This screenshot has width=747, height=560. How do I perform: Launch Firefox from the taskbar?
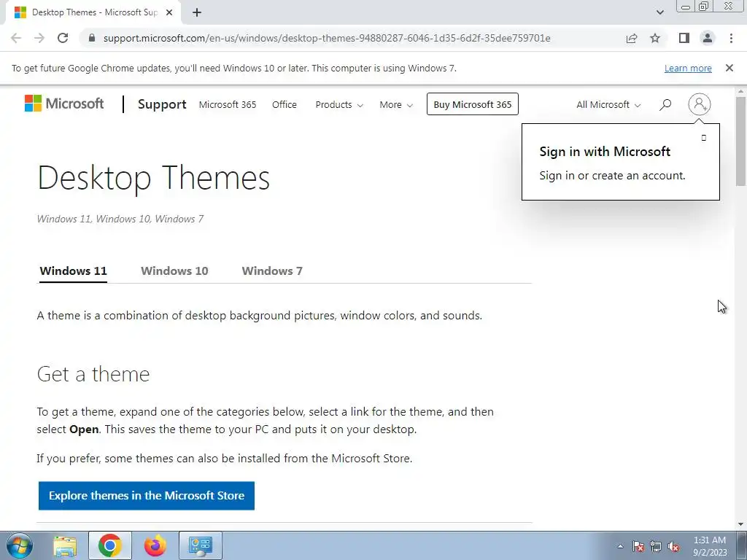(155, 545)
